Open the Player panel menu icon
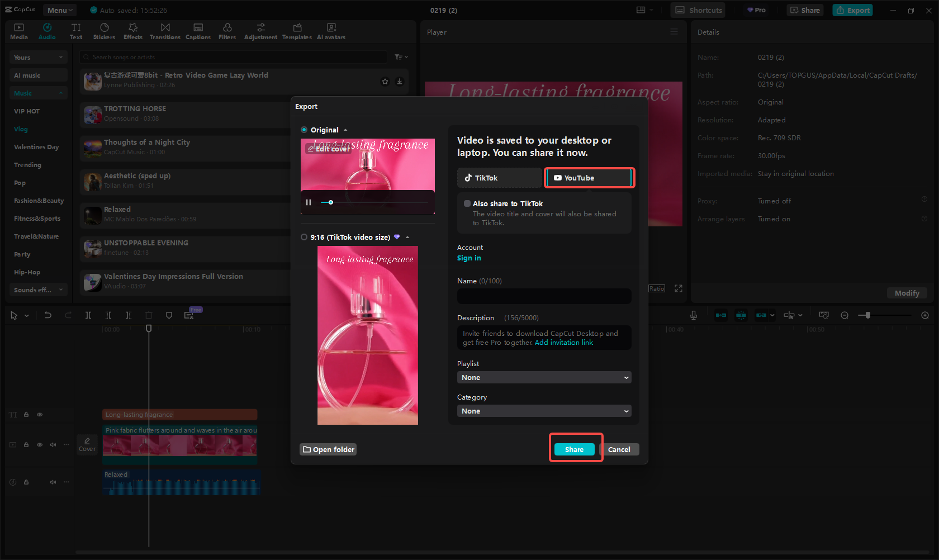This screenshot has width=939, height=560. click(674, 32)
